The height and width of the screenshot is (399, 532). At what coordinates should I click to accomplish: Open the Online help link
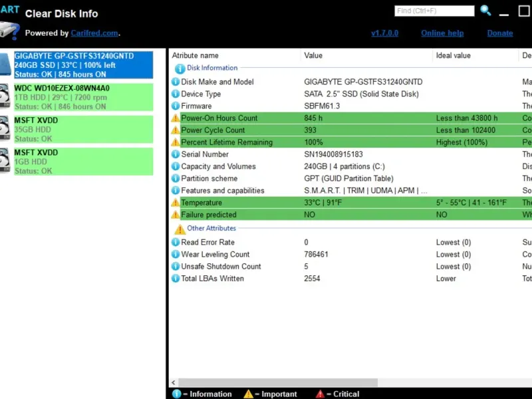coord(442,33)
